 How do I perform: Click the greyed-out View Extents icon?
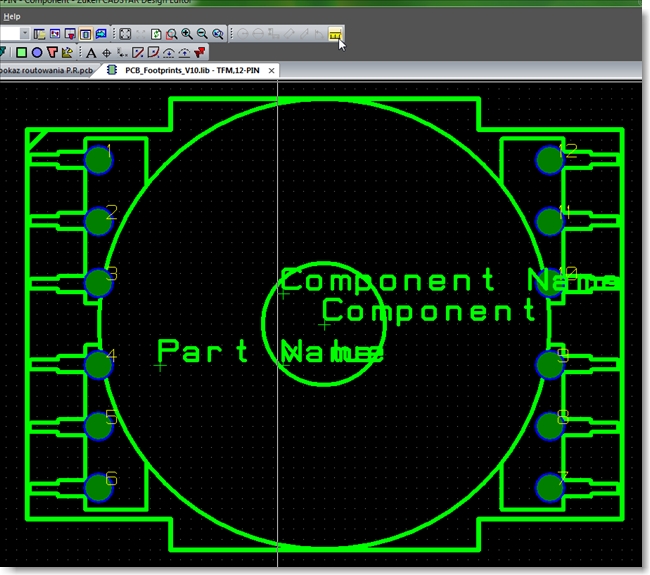click(x=141, y=34)
